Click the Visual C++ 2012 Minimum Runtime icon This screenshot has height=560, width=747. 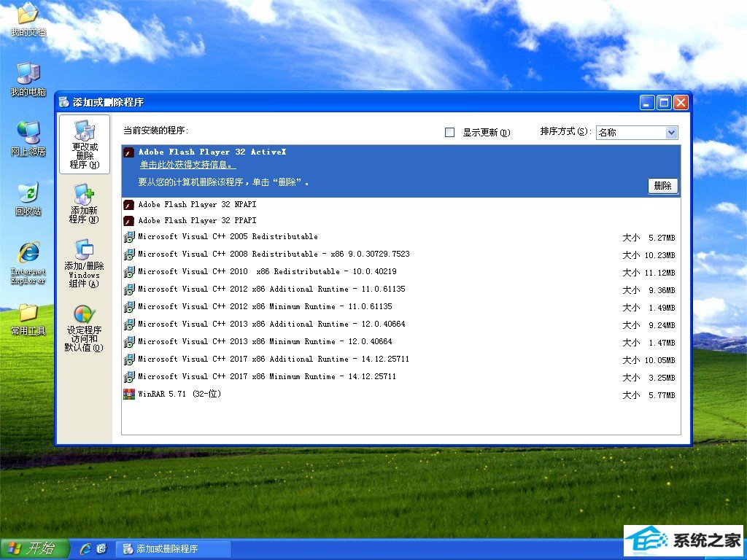click(x=128, y=307)
